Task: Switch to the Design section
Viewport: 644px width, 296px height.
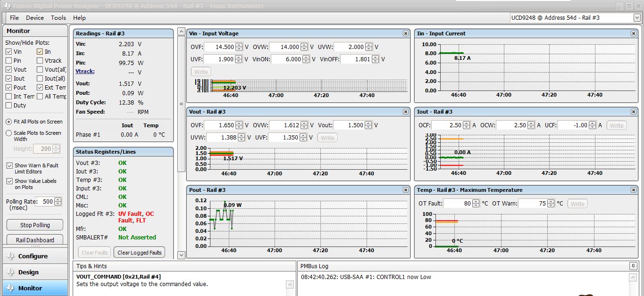Action: click(x=35, y=272)
